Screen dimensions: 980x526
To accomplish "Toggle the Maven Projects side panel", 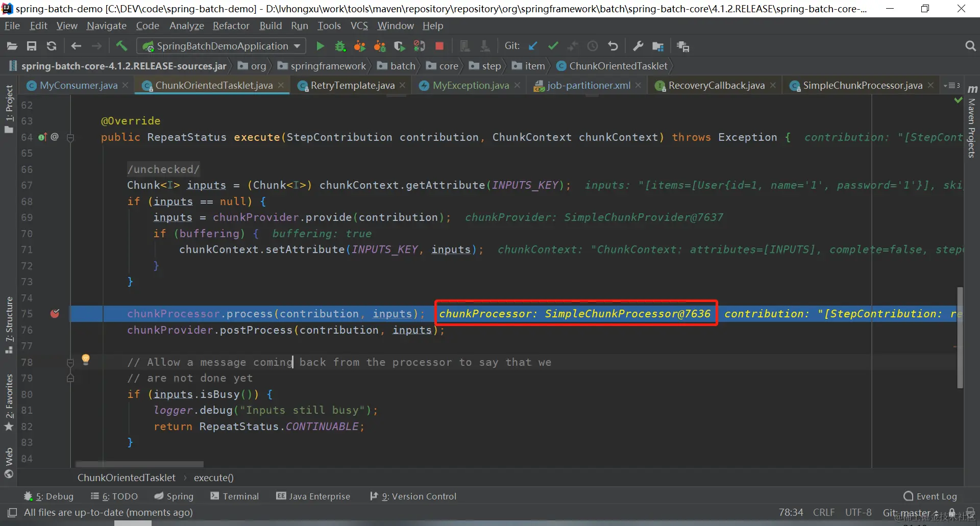I will pyautogui.click(x=972, y=122).
